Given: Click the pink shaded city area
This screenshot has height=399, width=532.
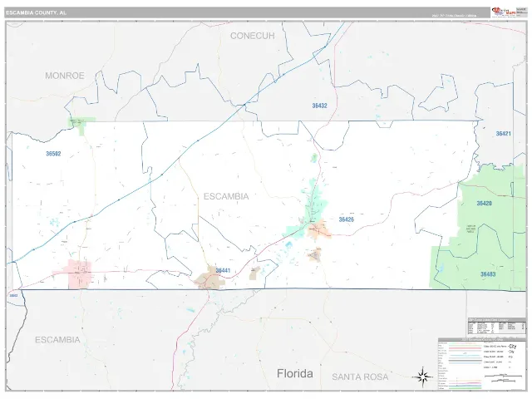Looking at the screenshot, I should coord(80,273).
